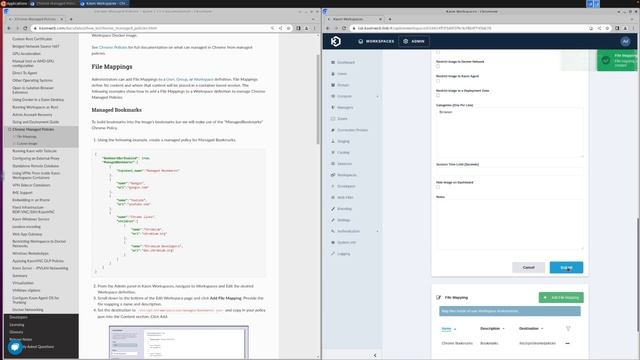The height and width of the screenshot is (360, 640).
Task: Click the Chrome Bookmarks table row name
Action: tap(457, 343)
